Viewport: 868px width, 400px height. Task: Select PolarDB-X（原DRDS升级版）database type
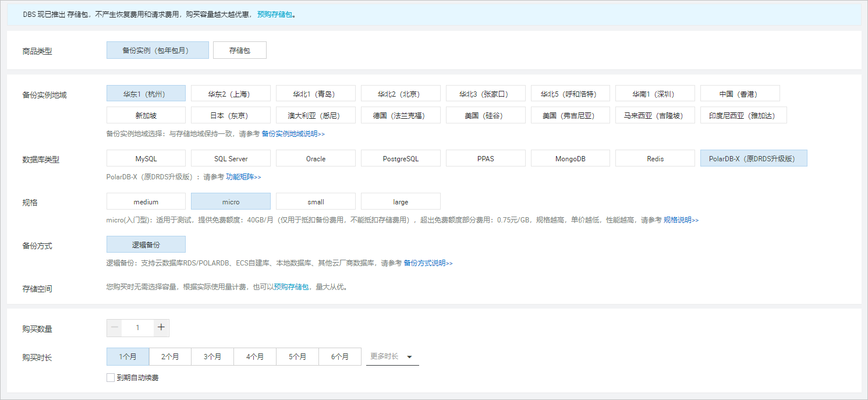754,158
